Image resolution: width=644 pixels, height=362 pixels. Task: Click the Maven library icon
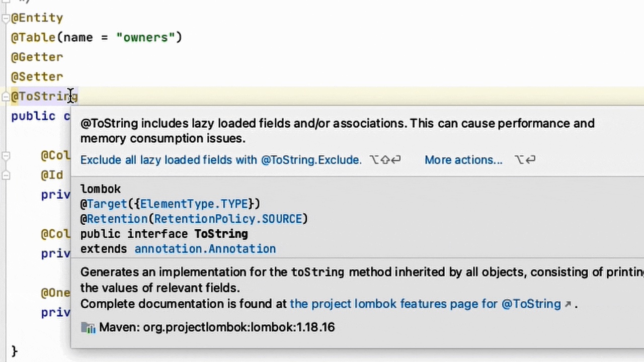click(x=88, y=328)
